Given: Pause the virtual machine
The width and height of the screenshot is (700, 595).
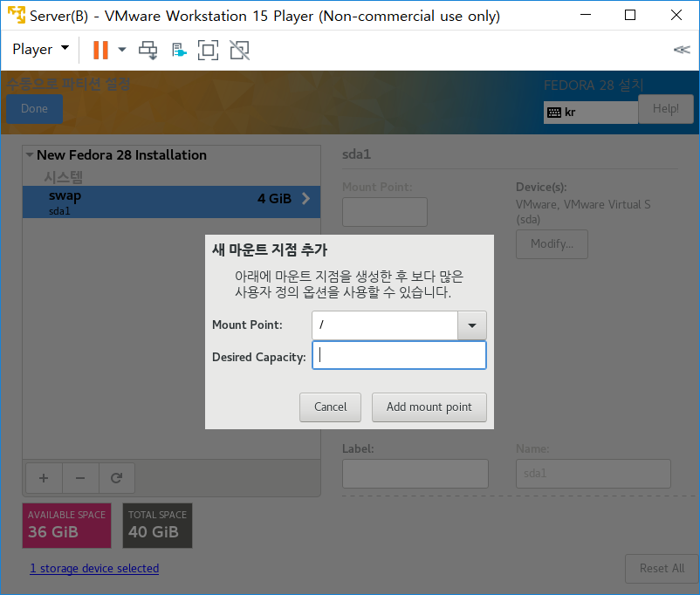Looking at the screenshot, I should [100, 50].
